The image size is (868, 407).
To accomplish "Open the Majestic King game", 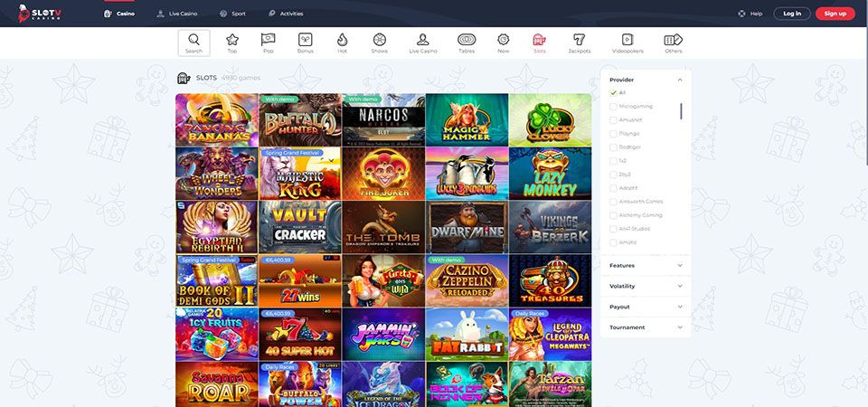I will click(x=300, y=174).
